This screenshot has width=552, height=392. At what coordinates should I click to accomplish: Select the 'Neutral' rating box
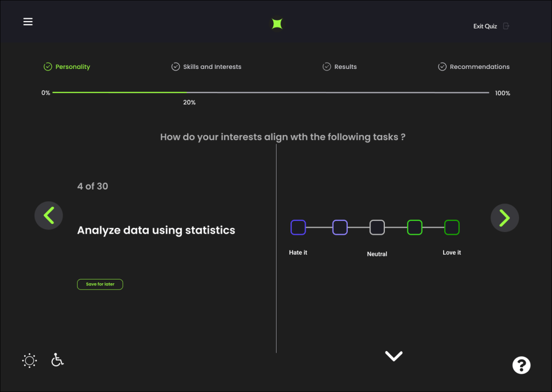click(x=377, y=227)
